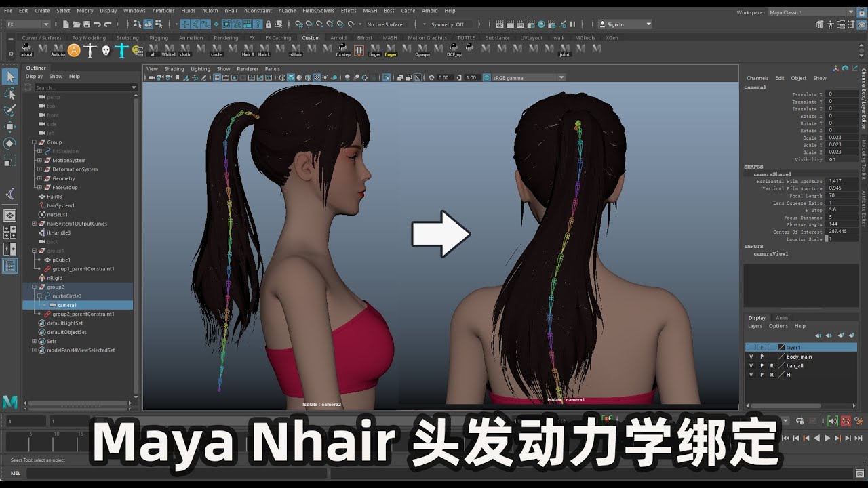868x488 pixels.
Task: Pick the Move tool in toolbox
Action: tap(9, 127)
